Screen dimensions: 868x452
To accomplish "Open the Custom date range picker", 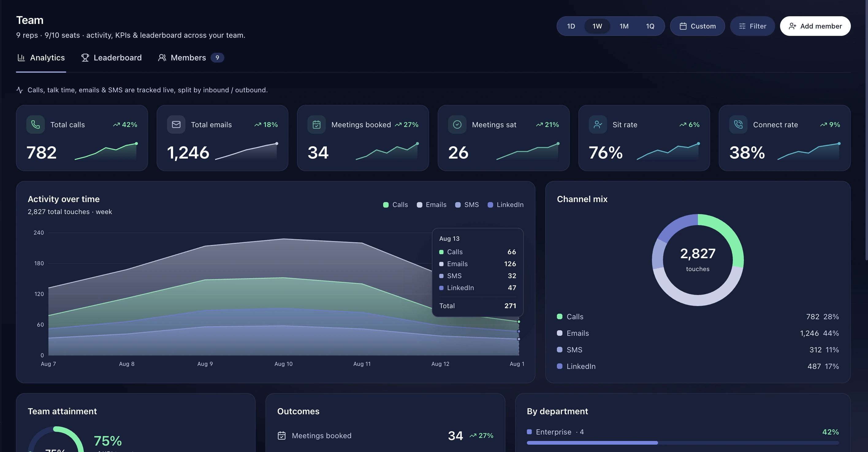I will (x=697, y=26).
